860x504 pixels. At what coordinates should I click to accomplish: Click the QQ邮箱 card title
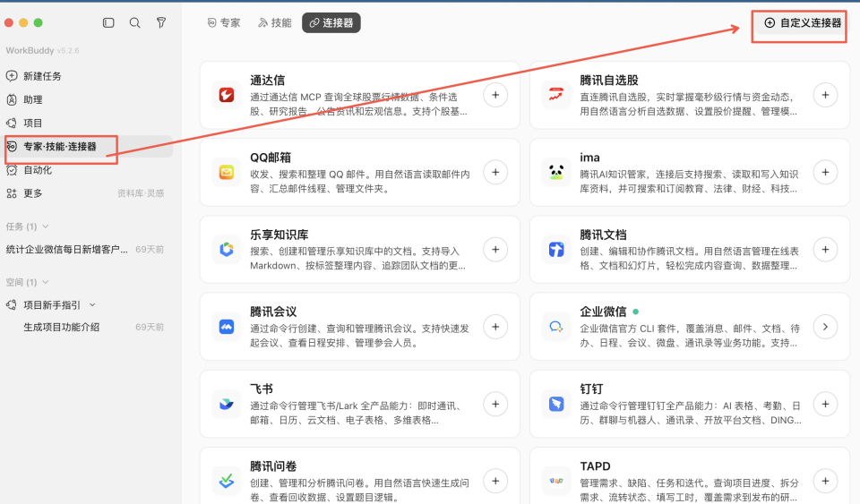tap(271, 158)
